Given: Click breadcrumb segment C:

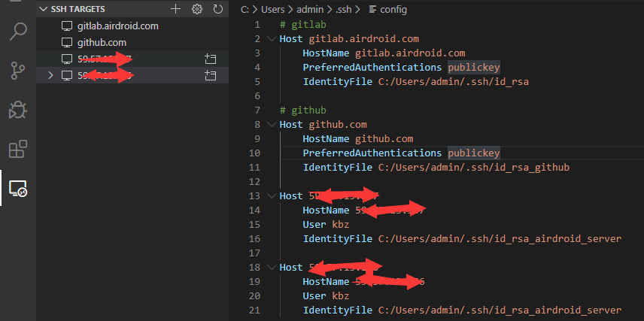Looking at the screenshot, I should 245,9.
